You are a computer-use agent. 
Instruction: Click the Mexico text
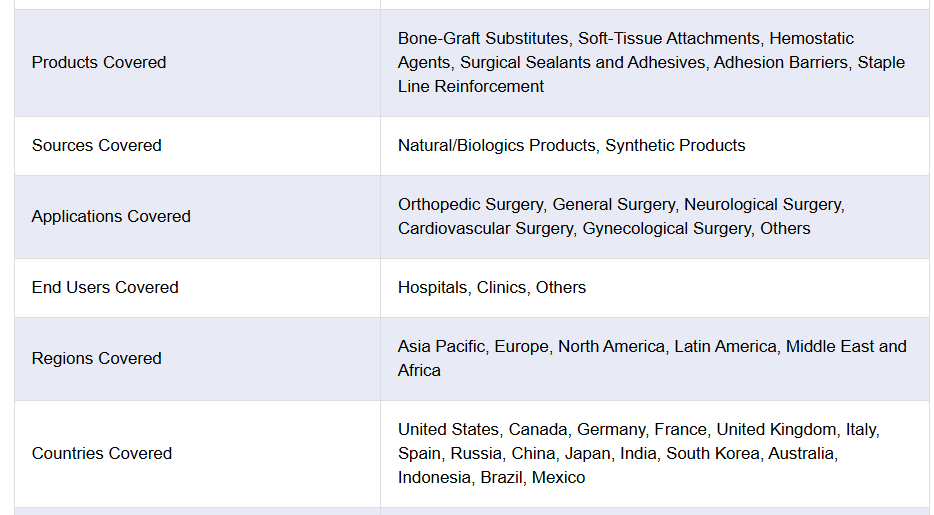click(x=558, y=477)
